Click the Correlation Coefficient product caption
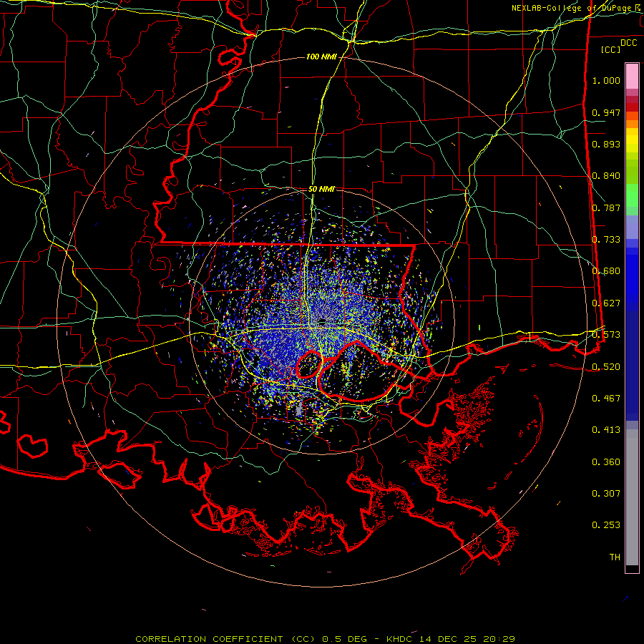This screenshot has height=644, width=644. [x=326, y=639]
